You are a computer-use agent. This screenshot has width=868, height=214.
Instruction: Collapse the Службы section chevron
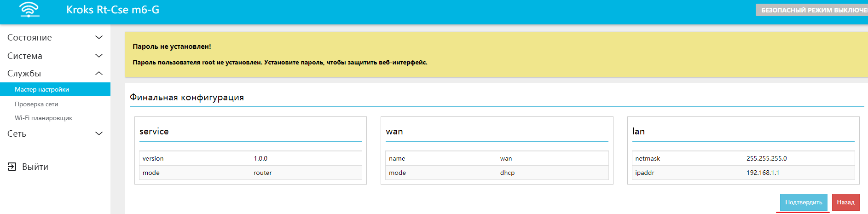coord(98,73)
